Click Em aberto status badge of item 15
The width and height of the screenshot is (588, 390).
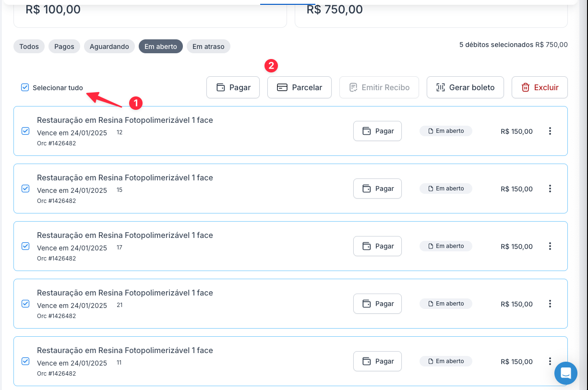[x=445, y=189]
